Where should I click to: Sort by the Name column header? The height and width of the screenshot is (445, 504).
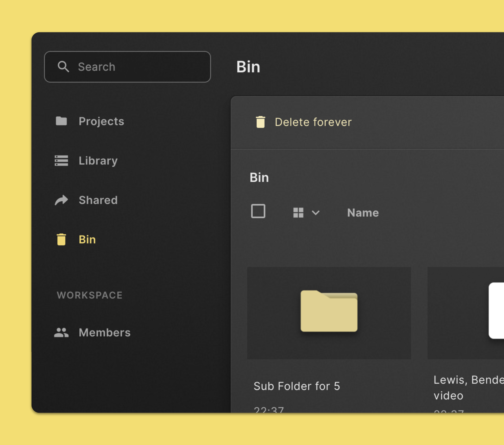coord(363,213)
